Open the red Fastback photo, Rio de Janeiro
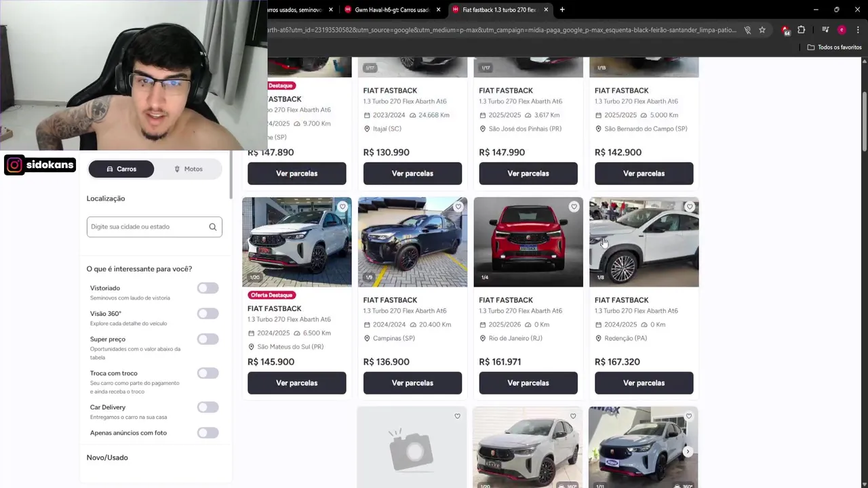The width and height of the screenshot is (868, 488). pos(528,242)
